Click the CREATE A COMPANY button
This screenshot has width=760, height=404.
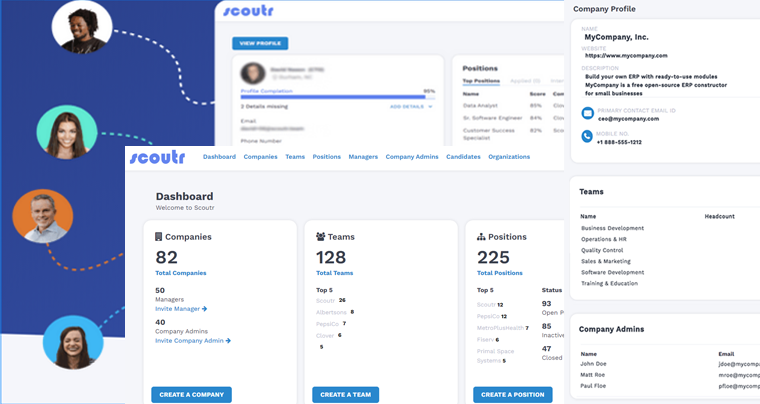click(191, 395)
